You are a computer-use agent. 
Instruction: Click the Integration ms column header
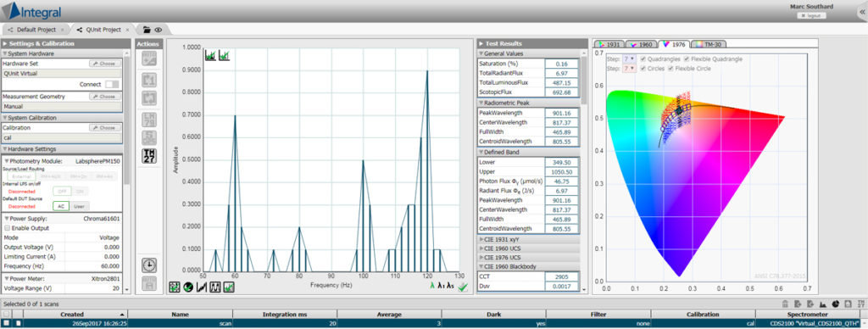click(285, 314)
